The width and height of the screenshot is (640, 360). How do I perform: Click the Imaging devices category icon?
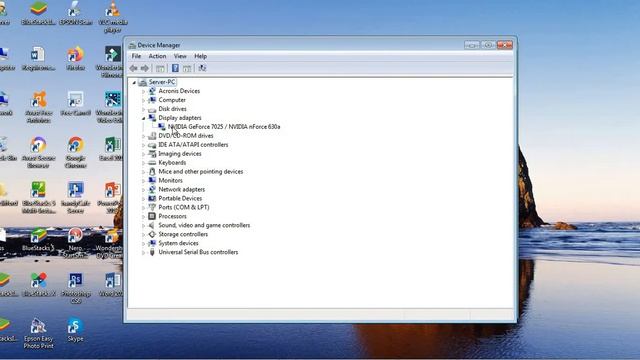pos(152,154)
